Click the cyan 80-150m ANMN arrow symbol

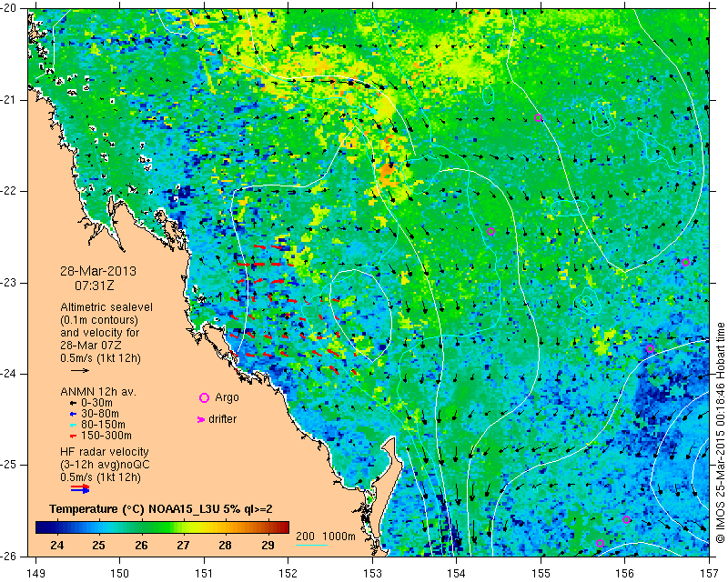pyautogui.click(x=73, y=425)
